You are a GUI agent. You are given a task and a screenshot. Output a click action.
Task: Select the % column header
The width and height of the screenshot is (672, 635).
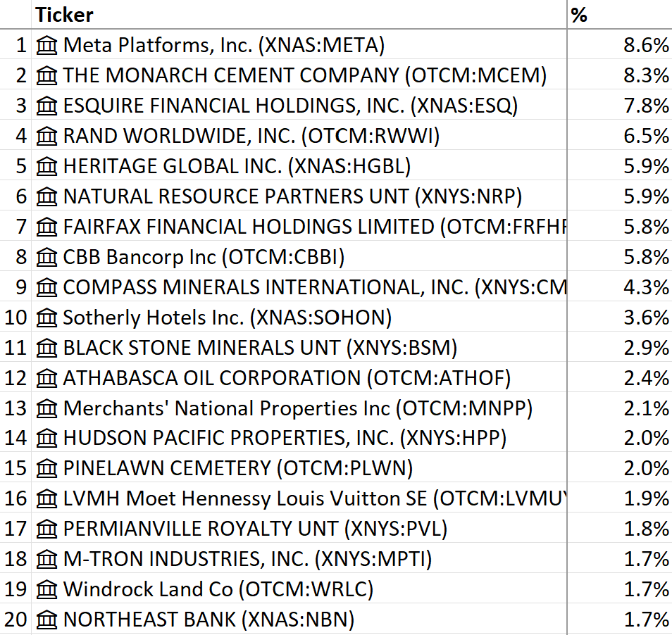[x=620, y=15]
